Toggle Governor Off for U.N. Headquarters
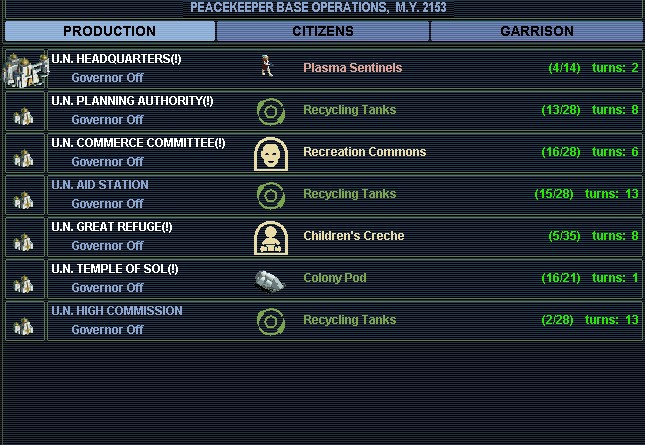645x445 pixels. 107,77
